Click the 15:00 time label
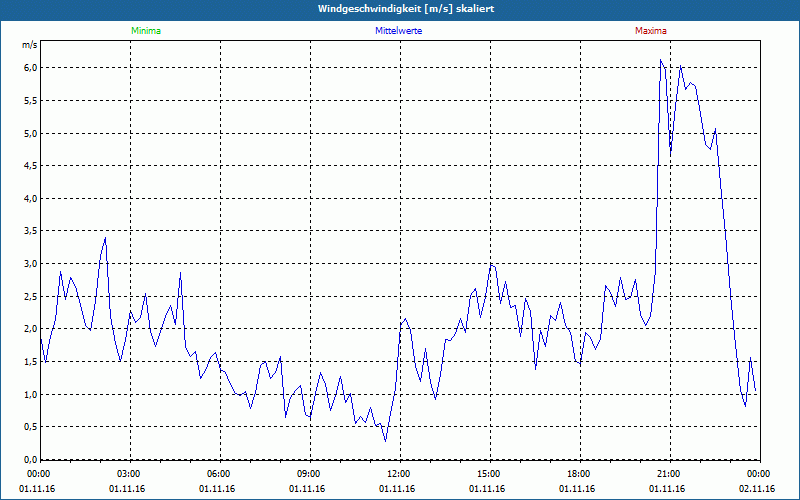Viewport: 800px width, 500px height. (490, 474)
